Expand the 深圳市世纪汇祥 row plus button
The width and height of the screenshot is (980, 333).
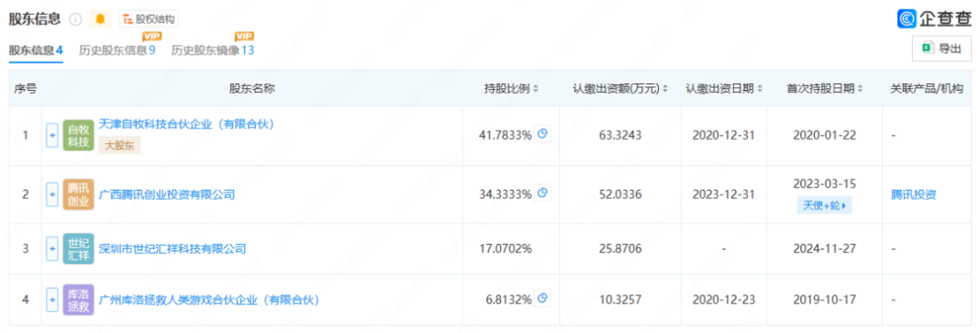[52, 249]
